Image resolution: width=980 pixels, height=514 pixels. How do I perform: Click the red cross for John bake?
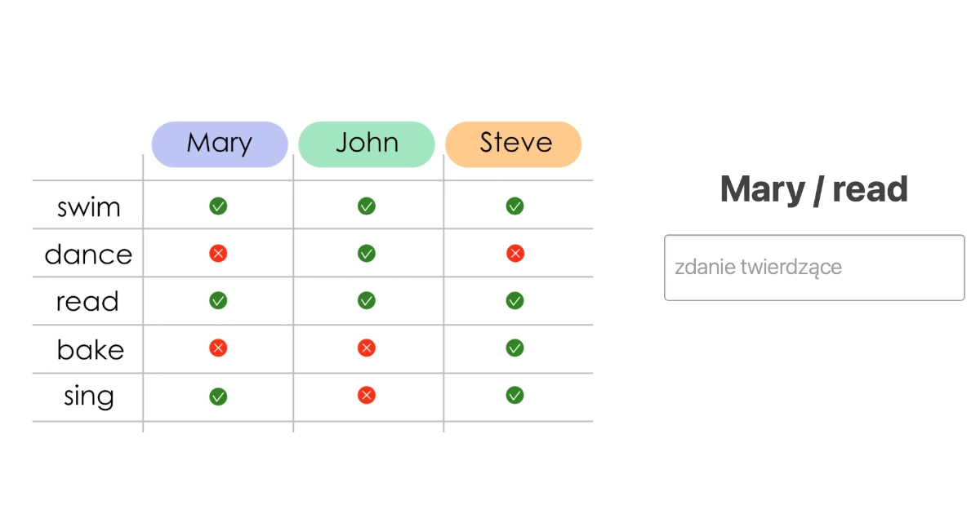[x=367, y=348]
